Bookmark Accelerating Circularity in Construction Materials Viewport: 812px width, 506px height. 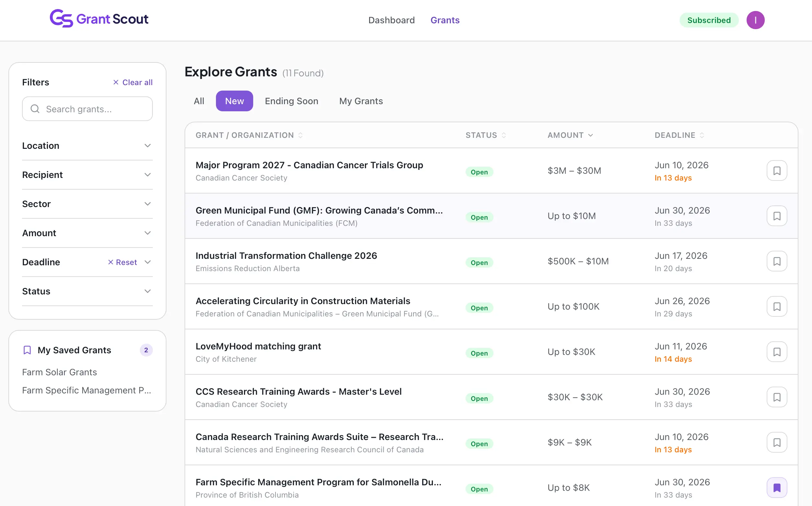click(776, 307)
